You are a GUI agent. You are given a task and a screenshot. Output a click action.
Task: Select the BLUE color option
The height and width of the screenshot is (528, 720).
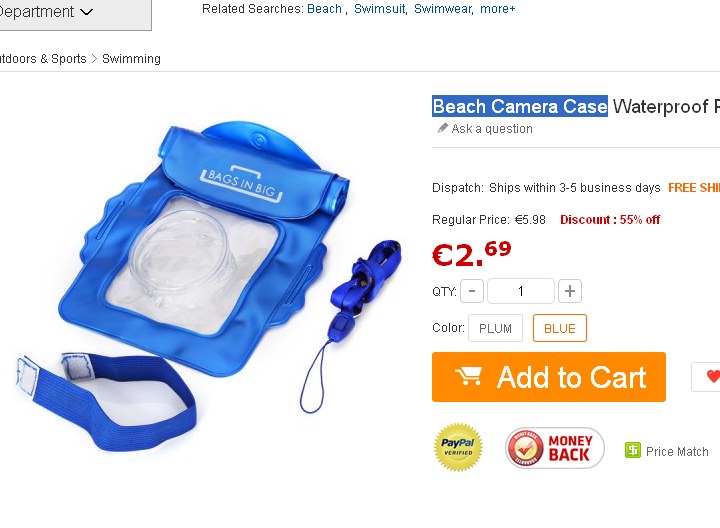pos(560,328)
